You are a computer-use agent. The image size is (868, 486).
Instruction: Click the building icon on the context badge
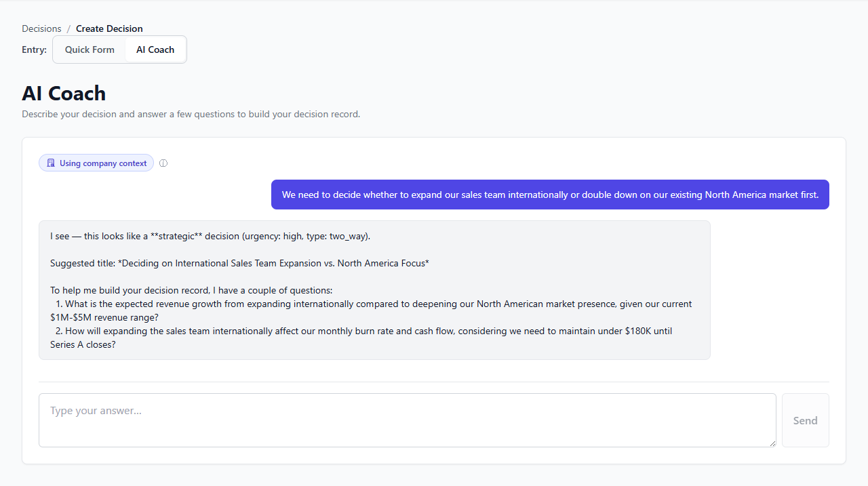click(x=50, y=163)
